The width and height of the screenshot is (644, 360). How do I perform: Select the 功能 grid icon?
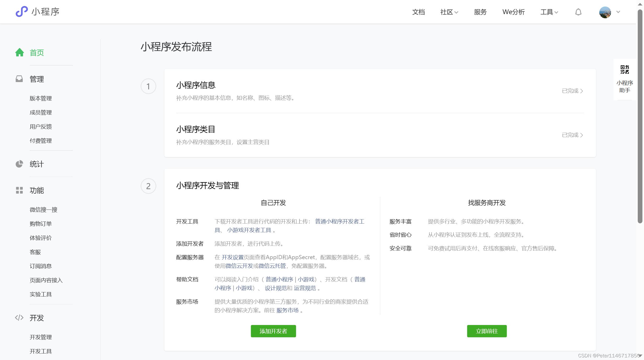tap(19, 190)
